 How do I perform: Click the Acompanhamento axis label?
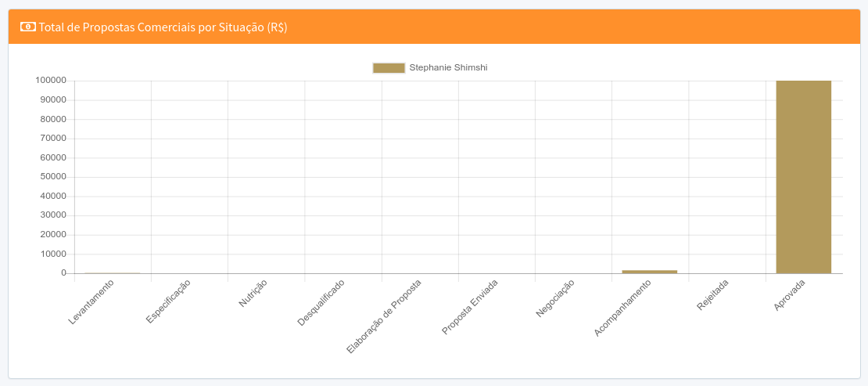click(x=627, y=308)
